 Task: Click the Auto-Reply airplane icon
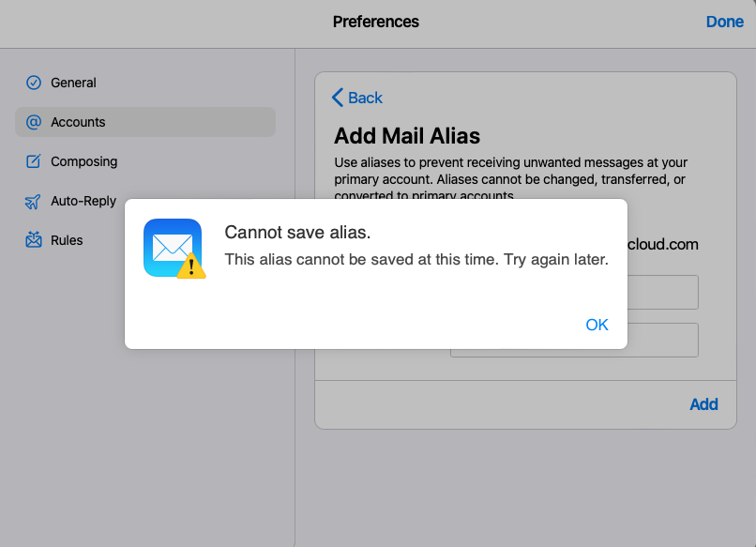[33, 201]
